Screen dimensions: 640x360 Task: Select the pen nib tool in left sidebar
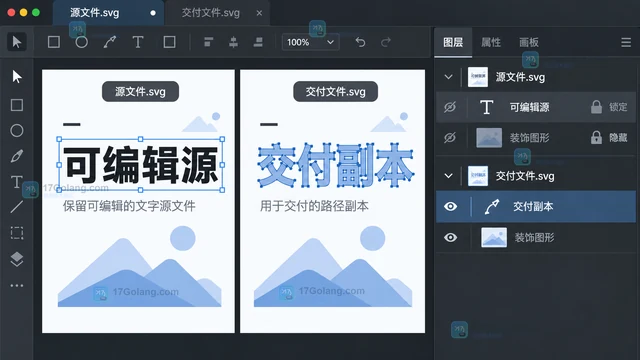click(x=17, y=156)
